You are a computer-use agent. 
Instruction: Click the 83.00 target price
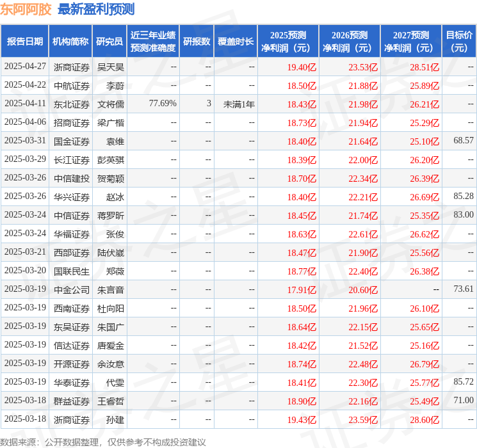[464, 215]
